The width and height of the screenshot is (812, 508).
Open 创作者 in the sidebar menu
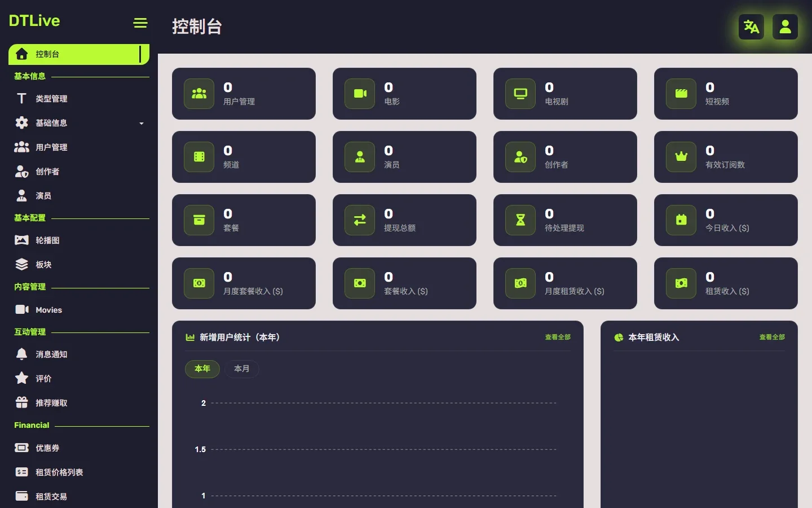79,172
